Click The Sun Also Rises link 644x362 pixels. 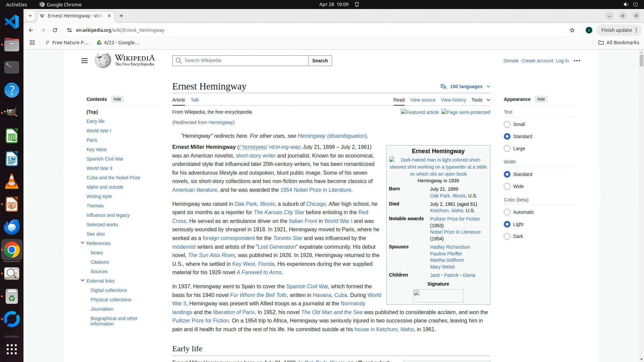click(211, 255)
